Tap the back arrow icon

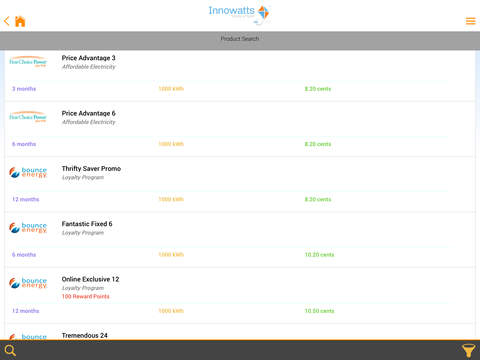(6, 21)
